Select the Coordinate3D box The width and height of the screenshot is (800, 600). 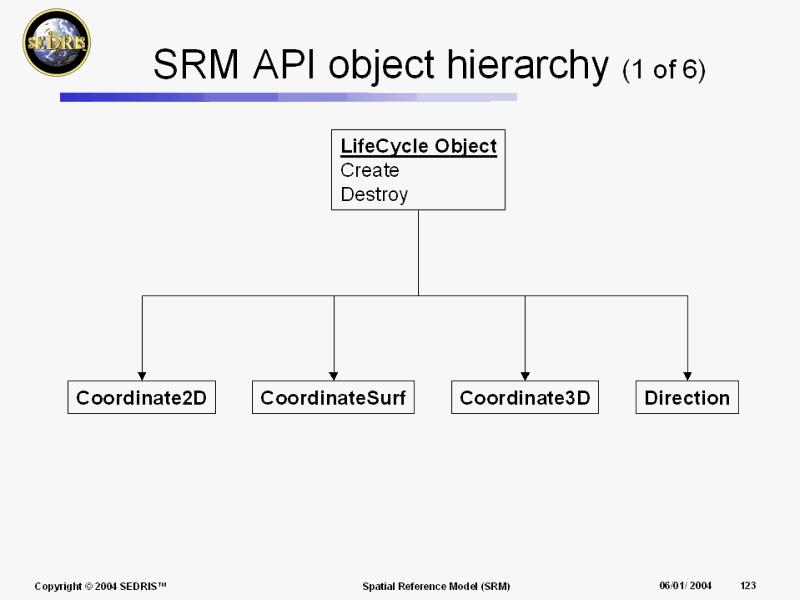525,398
